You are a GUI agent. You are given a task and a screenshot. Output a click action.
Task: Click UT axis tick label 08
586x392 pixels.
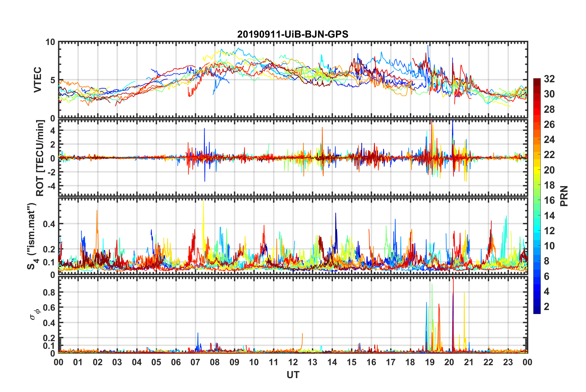[x=215, y=362]
